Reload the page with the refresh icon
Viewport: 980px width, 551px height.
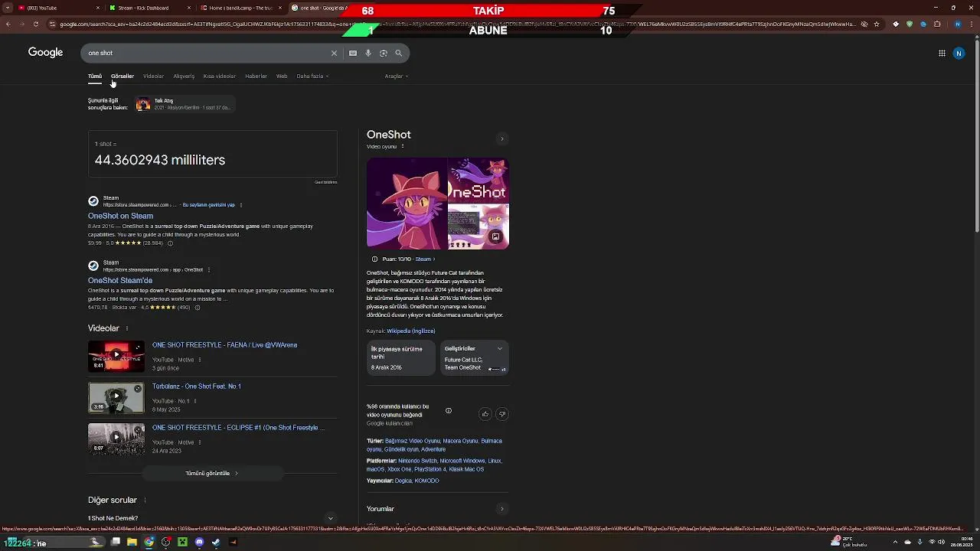[x=35, y=24]
